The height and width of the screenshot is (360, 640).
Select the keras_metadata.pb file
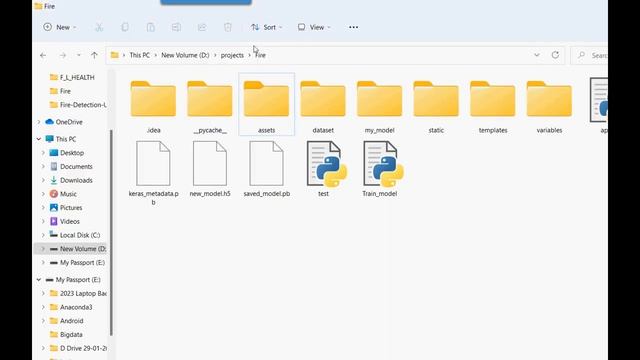pyautogui.click(x=153, y=173)
